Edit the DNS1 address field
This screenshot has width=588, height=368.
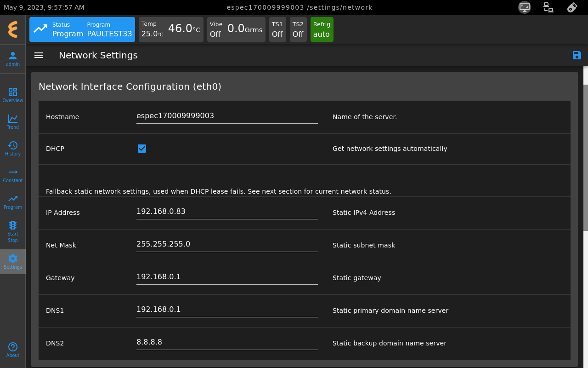(x=227, y=310)
